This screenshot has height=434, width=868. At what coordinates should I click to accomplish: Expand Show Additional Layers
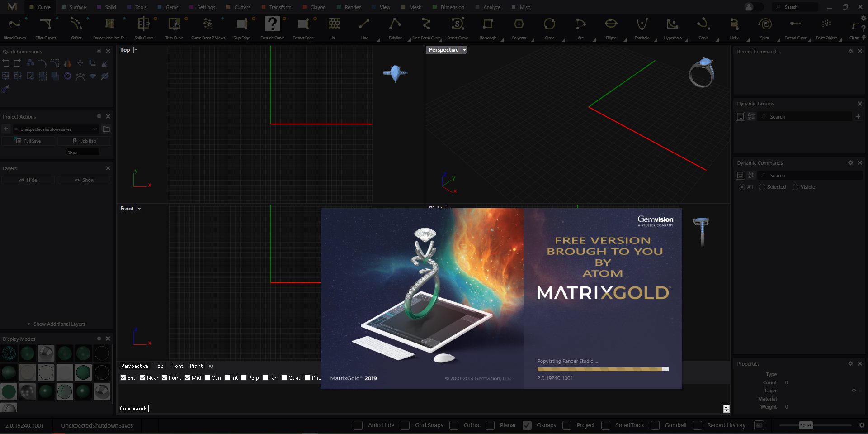click(x=56, y=324)
